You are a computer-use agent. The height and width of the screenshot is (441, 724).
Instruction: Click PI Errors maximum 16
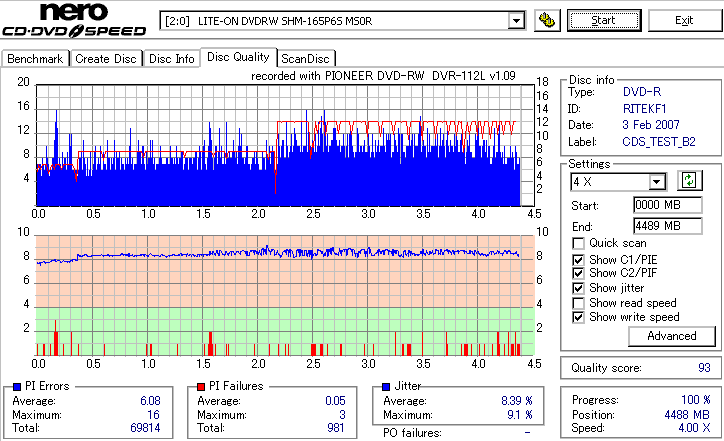click(x=153, y=415)
